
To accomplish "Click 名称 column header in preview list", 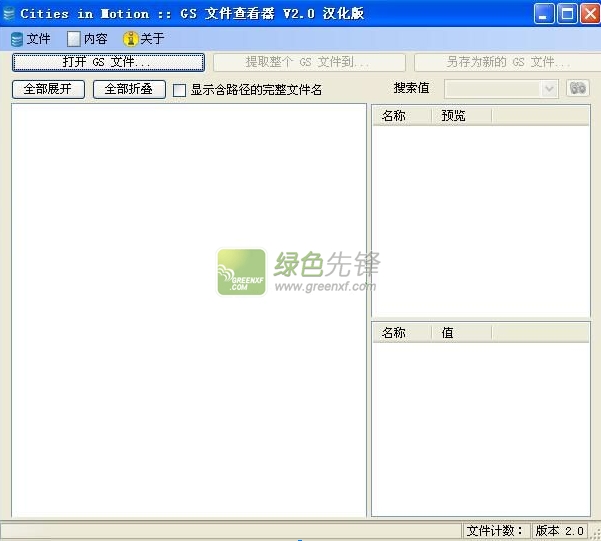I will click(x=402, y=115).
